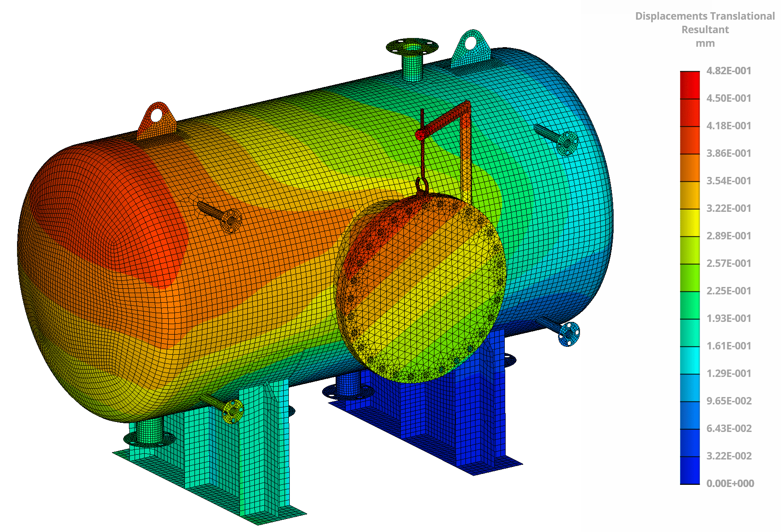This screenshot has height=532, width=781.
Task: Select the 0.00E+000 minimum legend value
Action: [730, 484]
